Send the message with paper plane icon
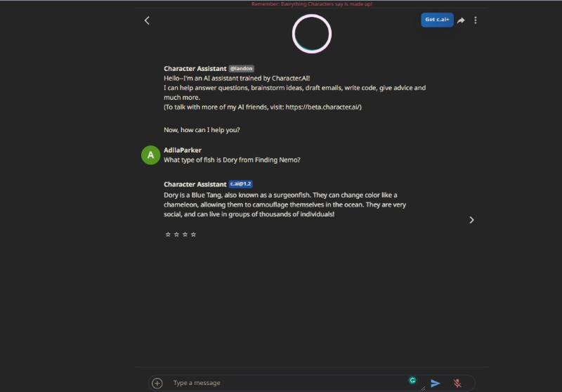 [x=435, y=384]
